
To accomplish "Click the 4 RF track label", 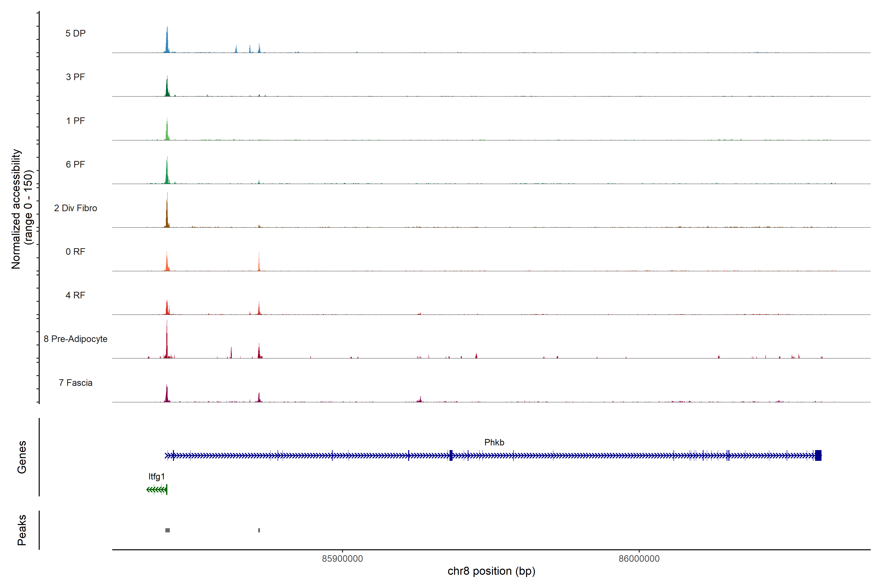I will [x=75, y=295].
